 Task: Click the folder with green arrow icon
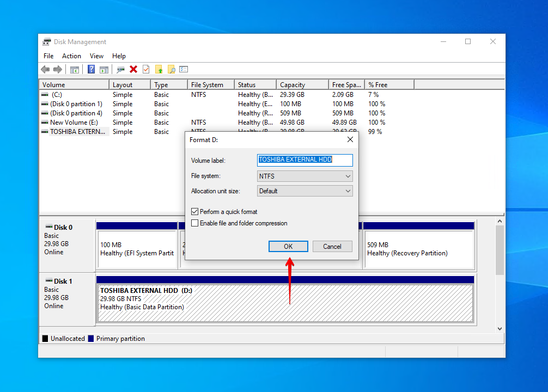pos(159,70)
